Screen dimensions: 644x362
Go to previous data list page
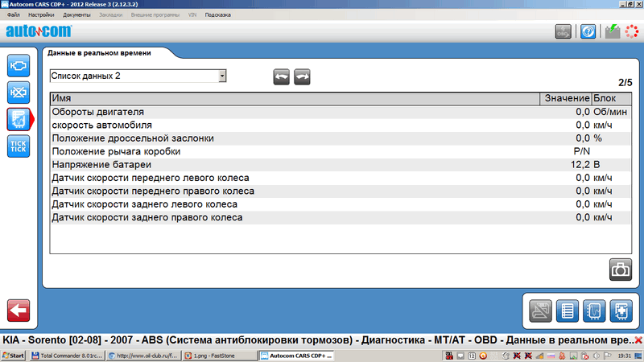[x=281, y=76]
